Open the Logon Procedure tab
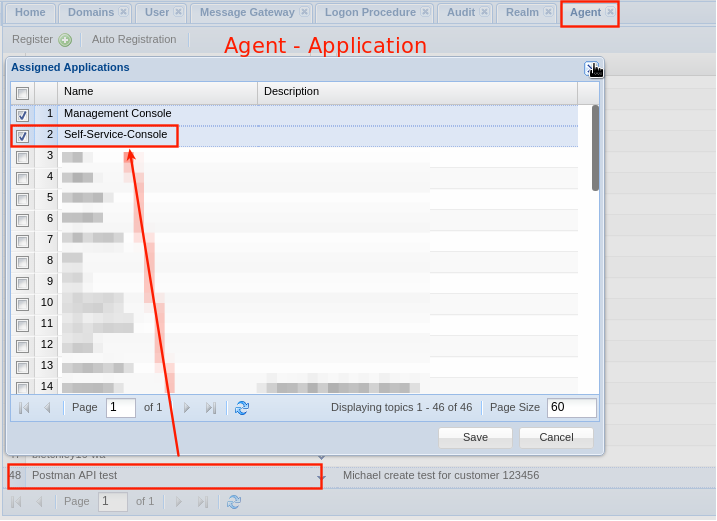 [x=365, y=13]
